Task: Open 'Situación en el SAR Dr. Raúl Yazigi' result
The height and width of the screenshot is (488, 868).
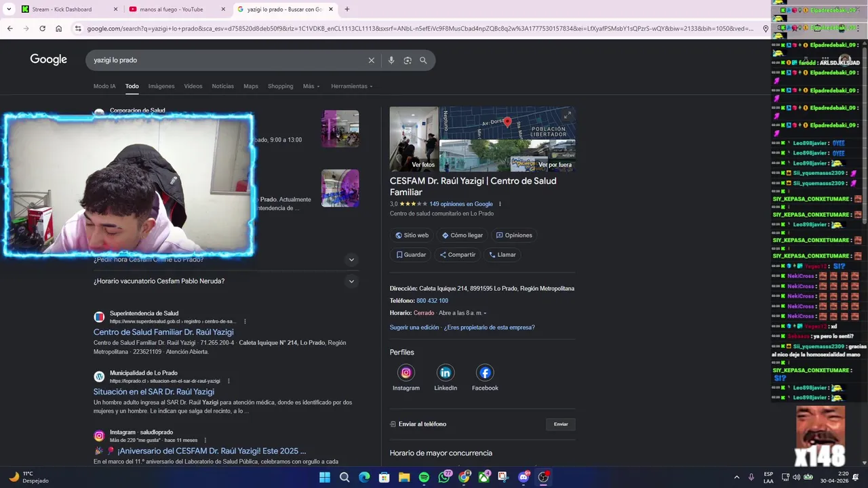Action: click(154, 392)
